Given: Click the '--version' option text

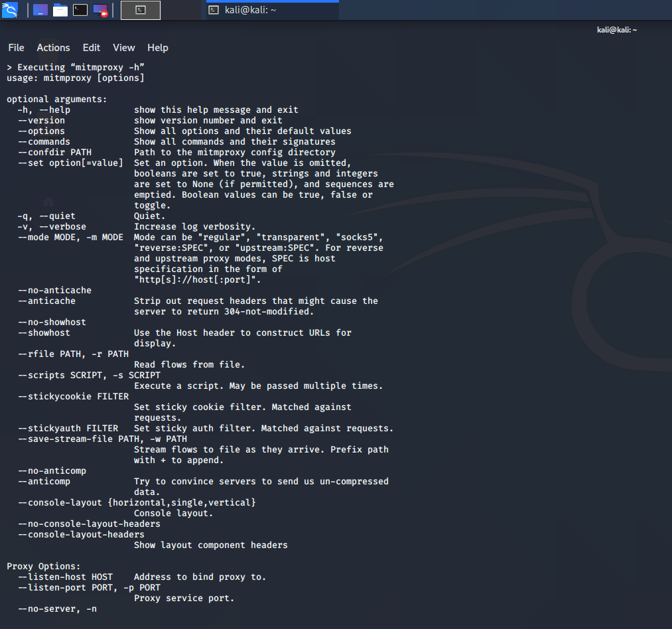Looking at the screenshot, I should coord(41,121).
